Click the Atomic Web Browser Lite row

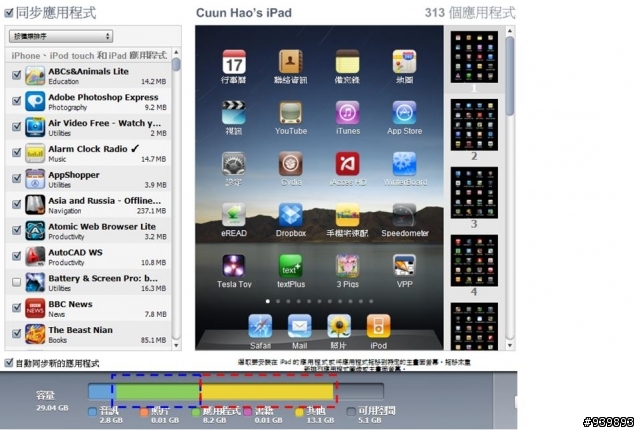coord(88,231)
